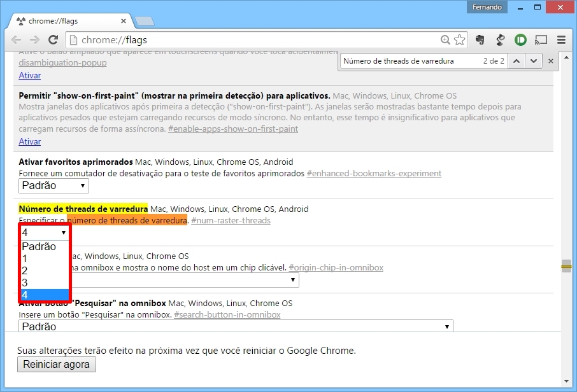
Task: Open the disambiguation-popup flag link
Action: pyautogui.click(x=62, y=62)
